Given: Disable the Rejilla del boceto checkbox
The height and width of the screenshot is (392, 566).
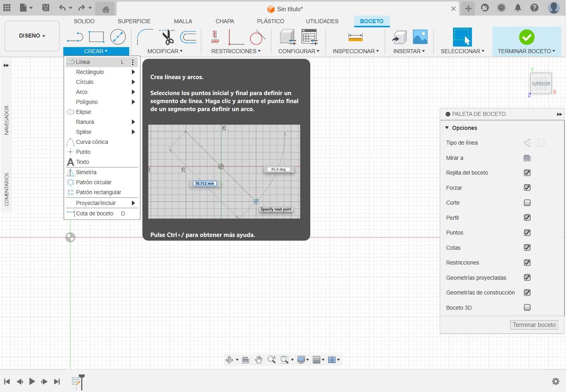Looking at the screenshot, I should [527, 173].
